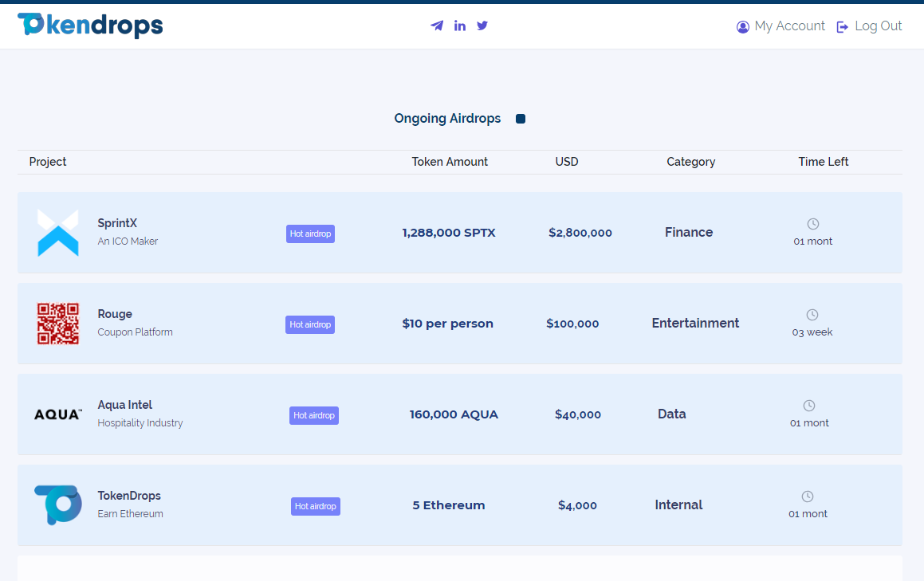924x581 pixels.
Task: Click the $4,000 USD value
Action: [577, 505]
